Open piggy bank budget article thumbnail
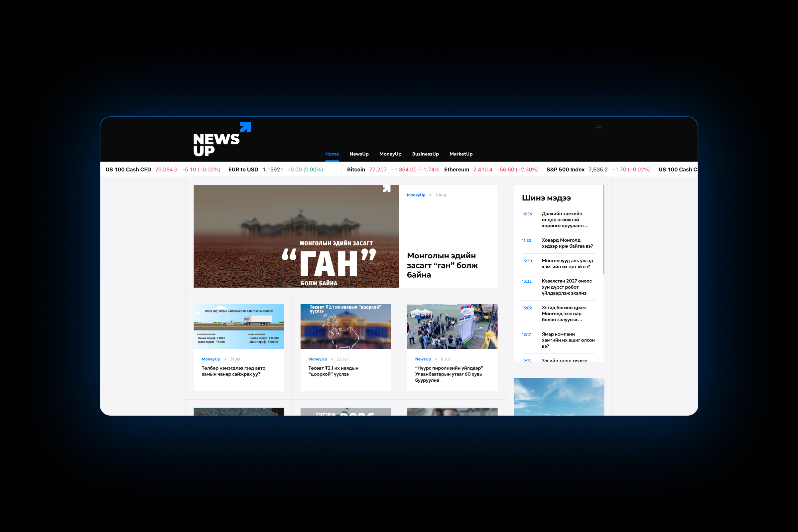The image size is (798, 532). click(x=345, y=327)
